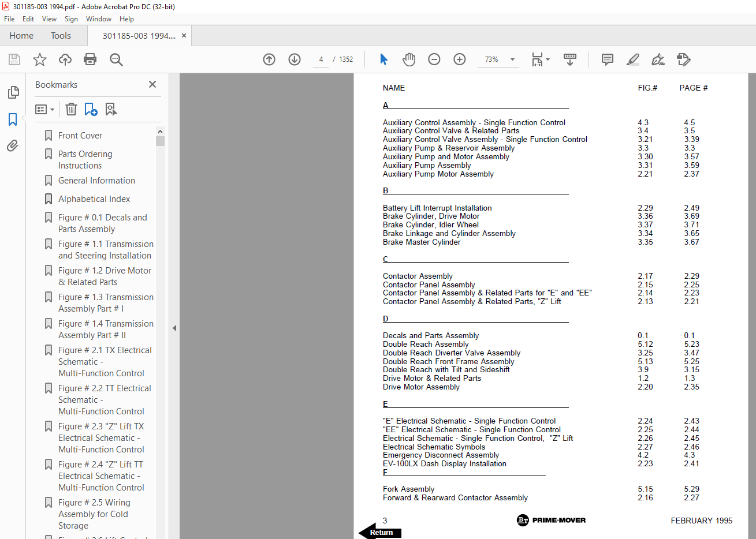756x539 pixels.
Task: Open the View menu
Action: [49, 19]
